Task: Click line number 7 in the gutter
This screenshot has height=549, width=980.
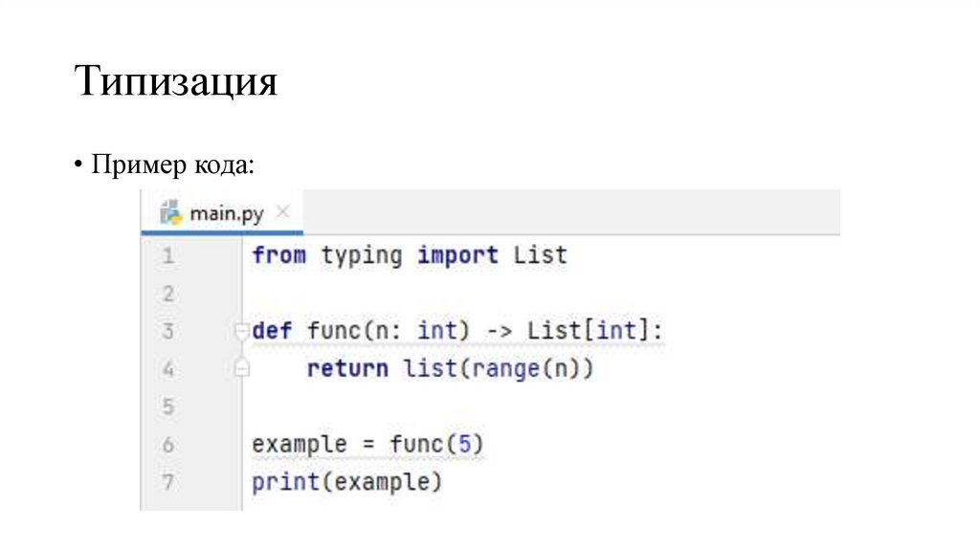Action: point(168,483)
